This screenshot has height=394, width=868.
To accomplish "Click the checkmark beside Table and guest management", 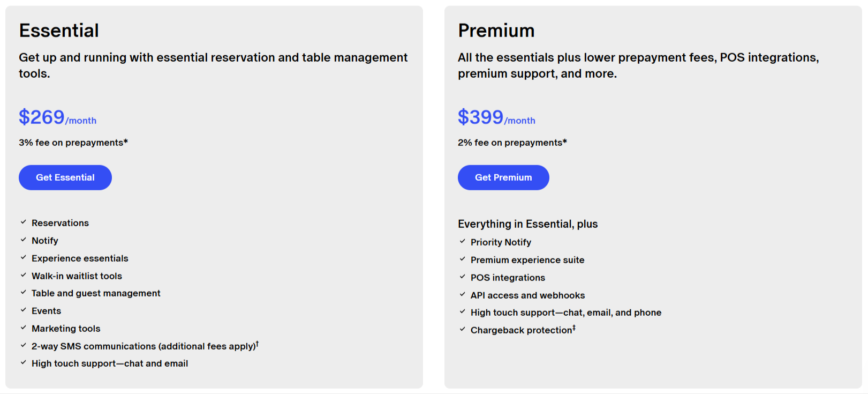I will (x=24, y=292).
